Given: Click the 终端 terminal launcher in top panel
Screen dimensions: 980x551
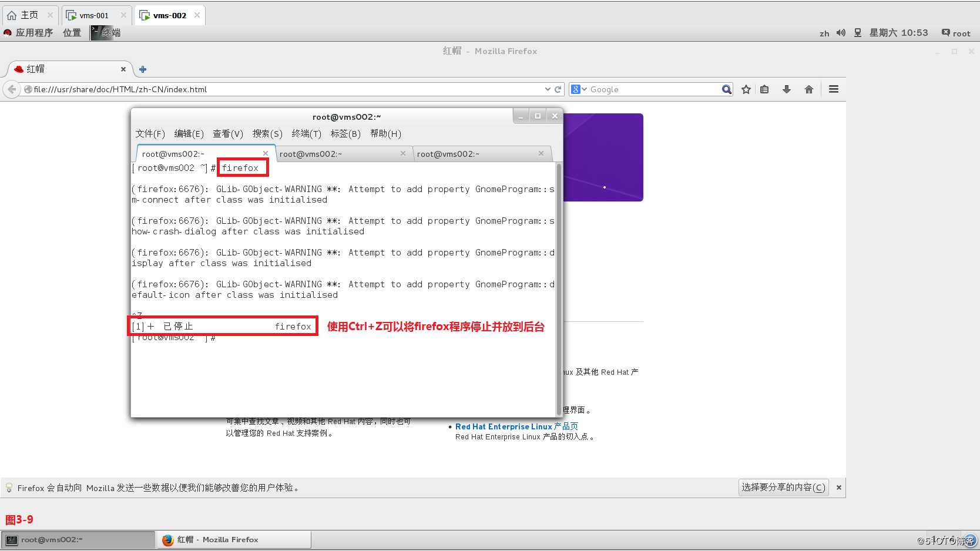Looking at the screenshot, I should [106, 33].
